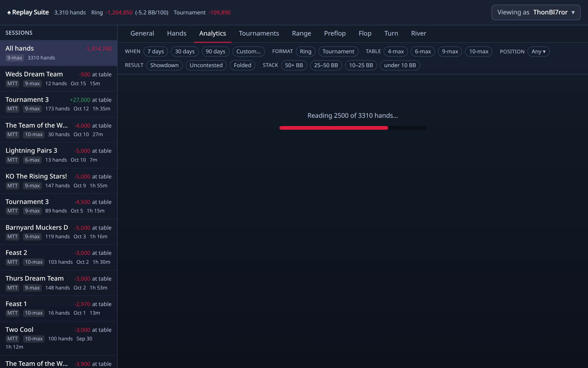This screenshot has width=588, height=368.
Task: Open the Viewing as ThonBl7ror dropdown
Action: coord(536,12)
